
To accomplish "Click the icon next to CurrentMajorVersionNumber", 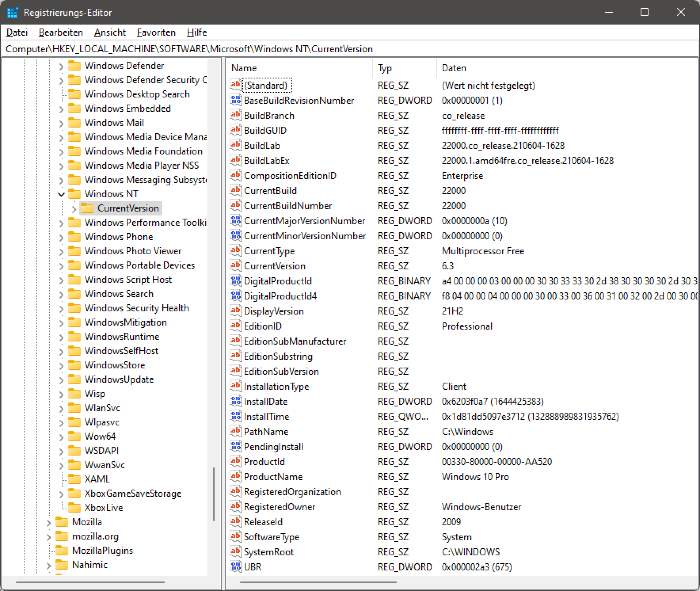I will point(236,220).
